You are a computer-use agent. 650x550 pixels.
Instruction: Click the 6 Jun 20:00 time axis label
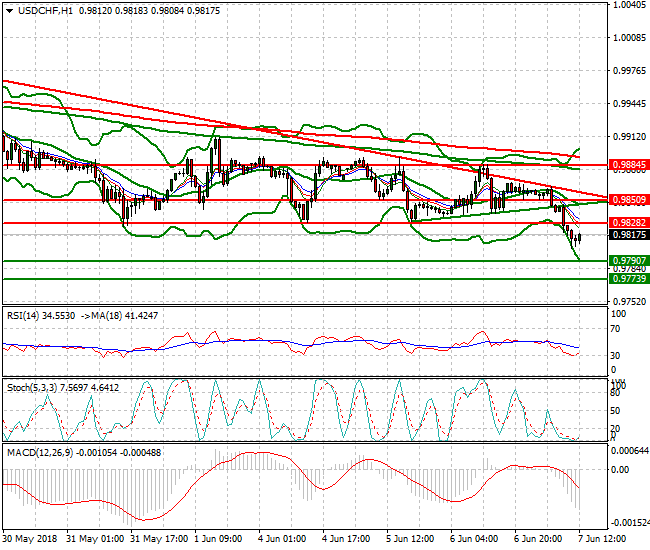538,539
